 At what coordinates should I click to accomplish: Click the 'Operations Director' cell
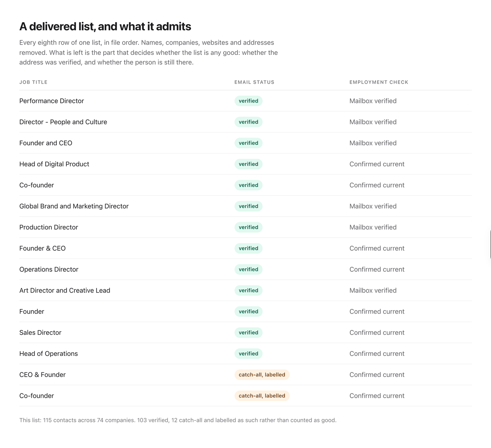49,269
